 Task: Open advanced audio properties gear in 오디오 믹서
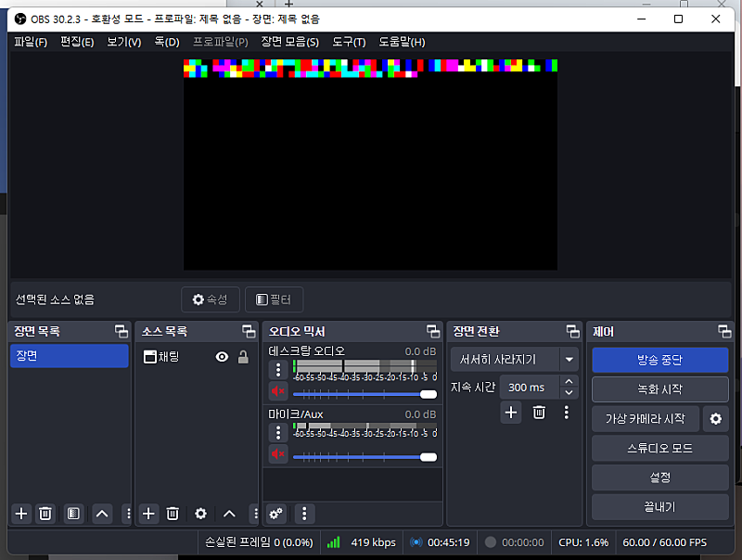pyautogui.click(x=275, y=514)
